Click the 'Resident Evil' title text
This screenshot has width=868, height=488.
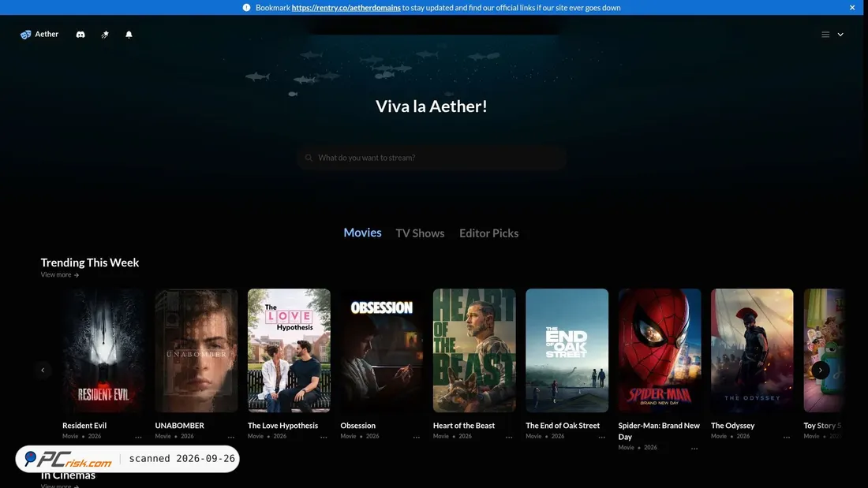coord(84,426)
